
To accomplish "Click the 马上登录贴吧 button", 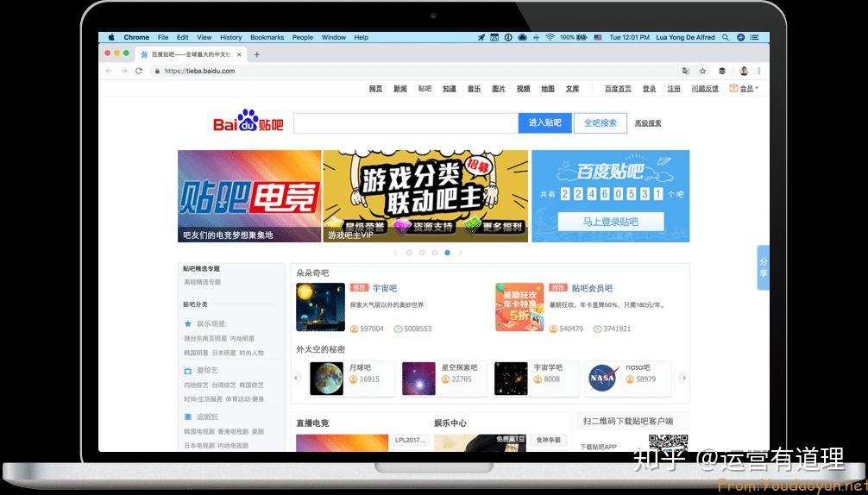I will click(611, 222).
